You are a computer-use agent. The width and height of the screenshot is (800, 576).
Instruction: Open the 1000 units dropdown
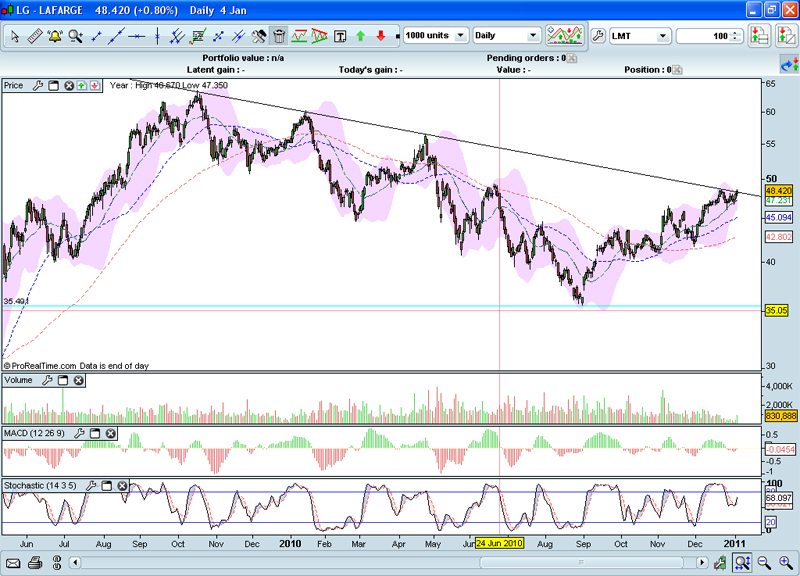tap(436, 36)
